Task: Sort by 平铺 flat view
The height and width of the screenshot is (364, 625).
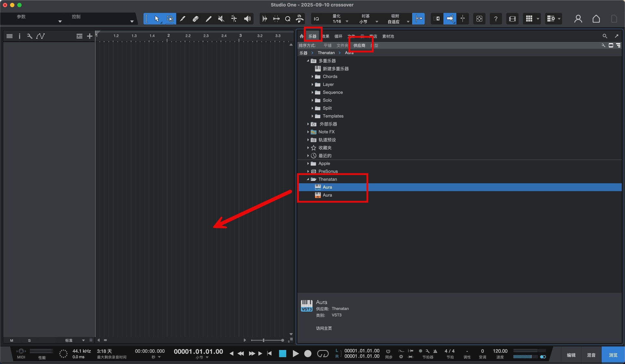Action: pyautogui.click(x=327, y=46)
